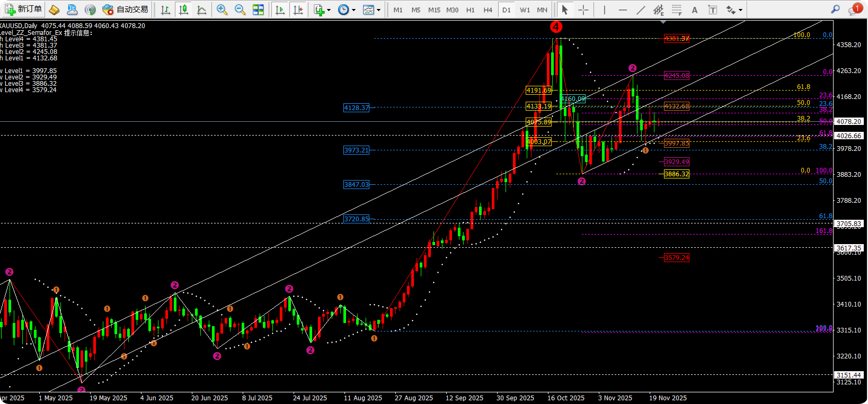Open search with the magnifier icon
The image size is (868, 404).
[x=835, y=9]
